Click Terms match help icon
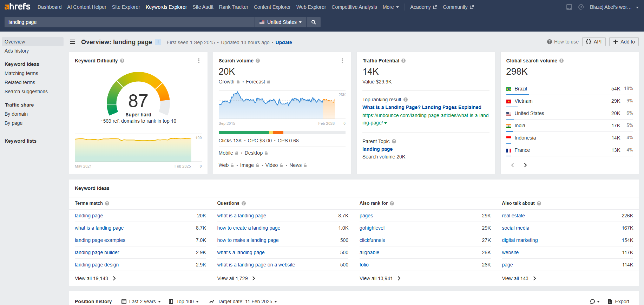 [107, 203]
